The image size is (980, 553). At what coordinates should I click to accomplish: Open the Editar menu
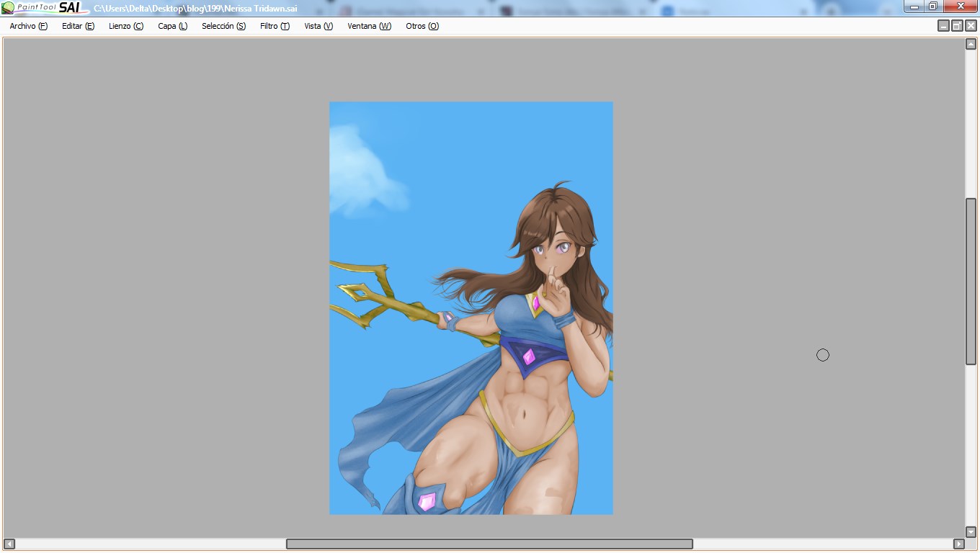78,26
